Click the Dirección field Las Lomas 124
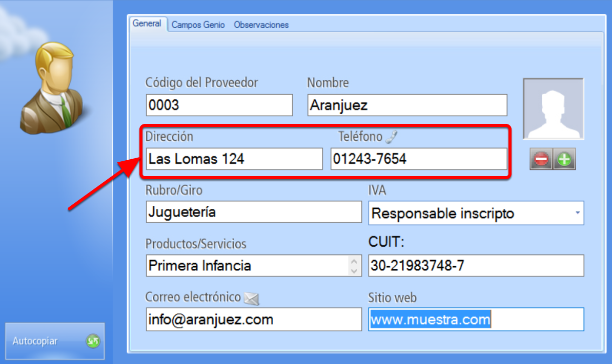The height and width of the screenshot is (364, 612). [234, 159]
